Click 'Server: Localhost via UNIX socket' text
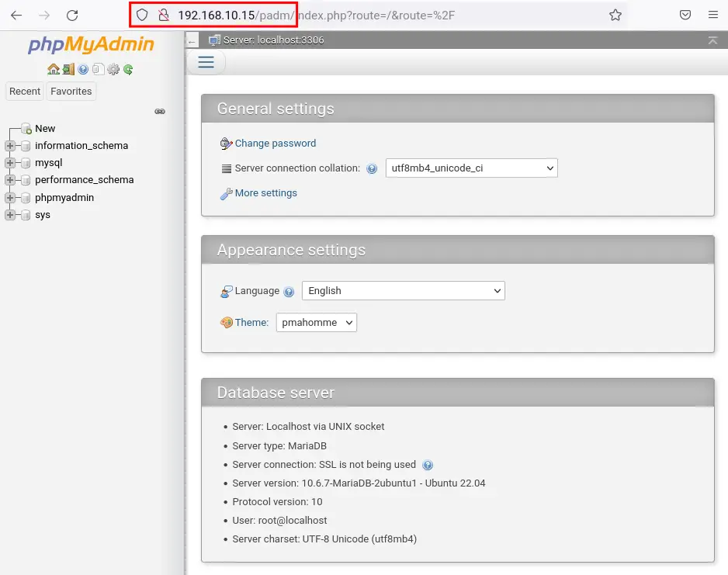The height and width of the screenshot is (575, 728). [x=308, y=427]
